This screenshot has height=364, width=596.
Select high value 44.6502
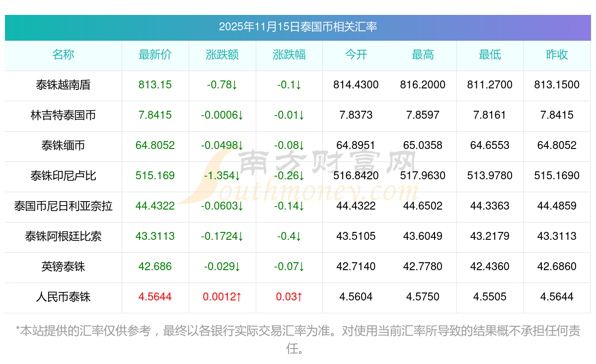[423, 206]
